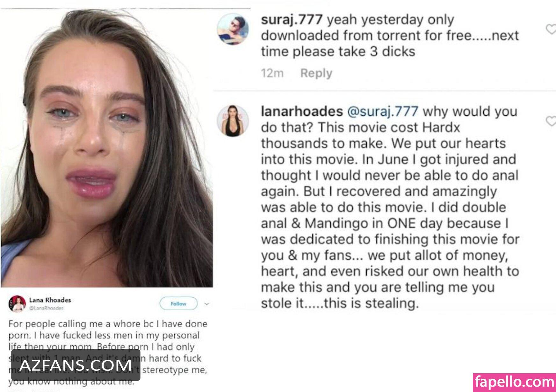The image size is (556, 392).
Task: Click the @suraj.777 mention in reply
Action: pyautogui.click(x=382, y=112)
